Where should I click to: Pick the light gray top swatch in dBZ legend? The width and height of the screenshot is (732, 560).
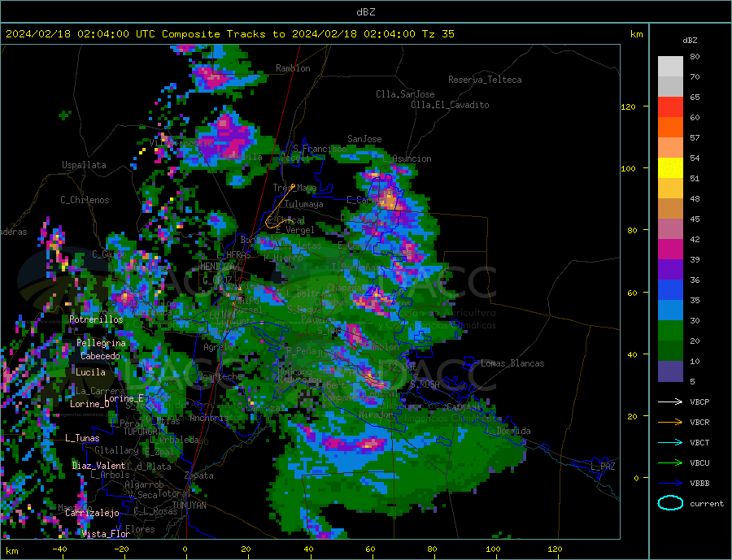pos(670,67)
